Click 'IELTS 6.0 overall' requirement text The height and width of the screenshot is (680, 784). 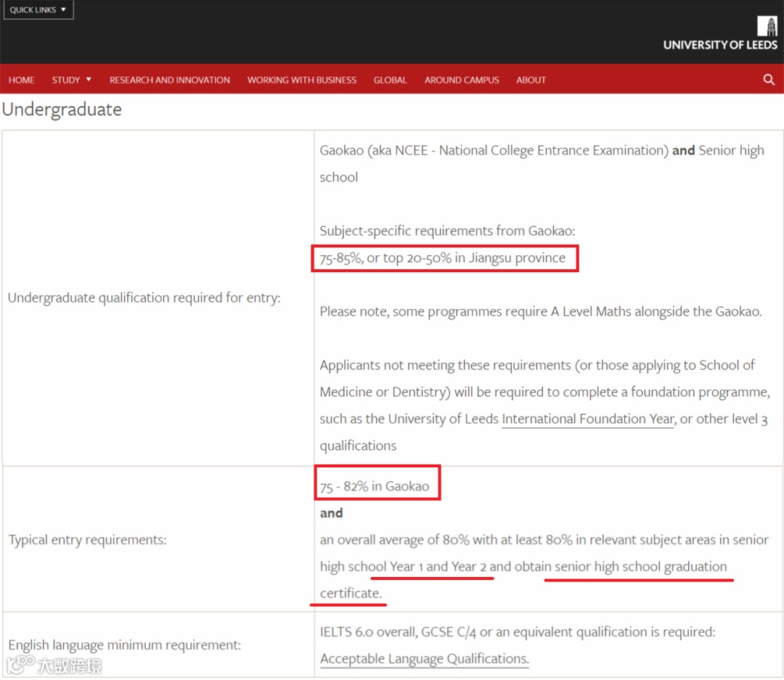(x=368, y=632)
